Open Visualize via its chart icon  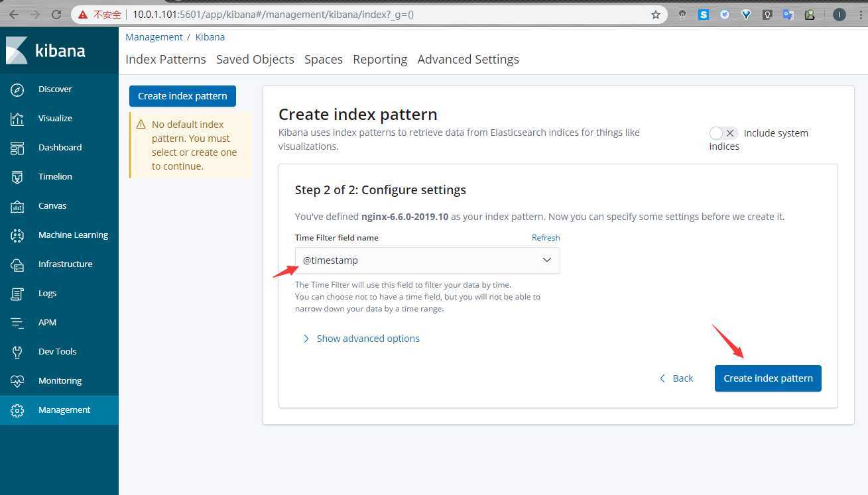tap(17, 119)
